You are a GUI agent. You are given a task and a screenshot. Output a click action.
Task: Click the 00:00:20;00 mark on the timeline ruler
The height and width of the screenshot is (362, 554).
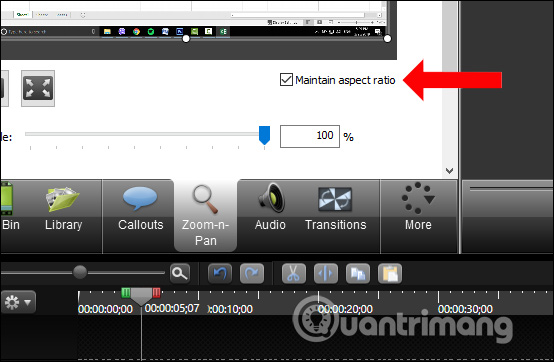[x=345, y=309]
